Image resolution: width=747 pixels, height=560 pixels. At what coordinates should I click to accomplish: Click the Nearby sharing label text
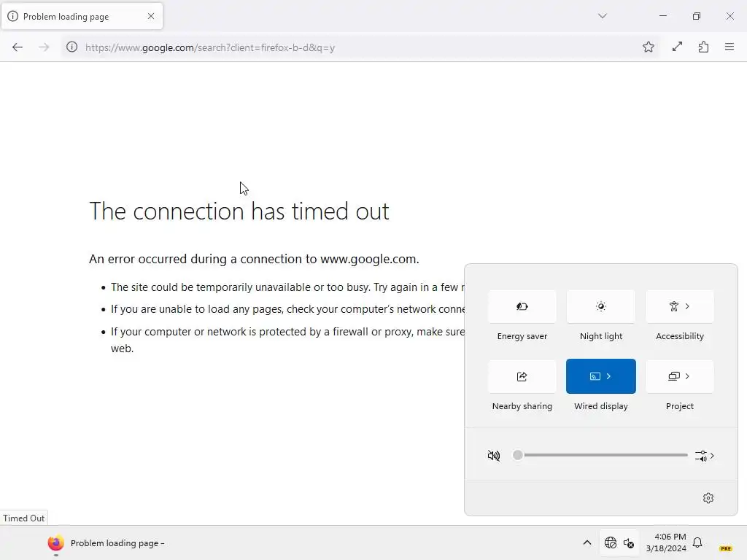point(522,406)
